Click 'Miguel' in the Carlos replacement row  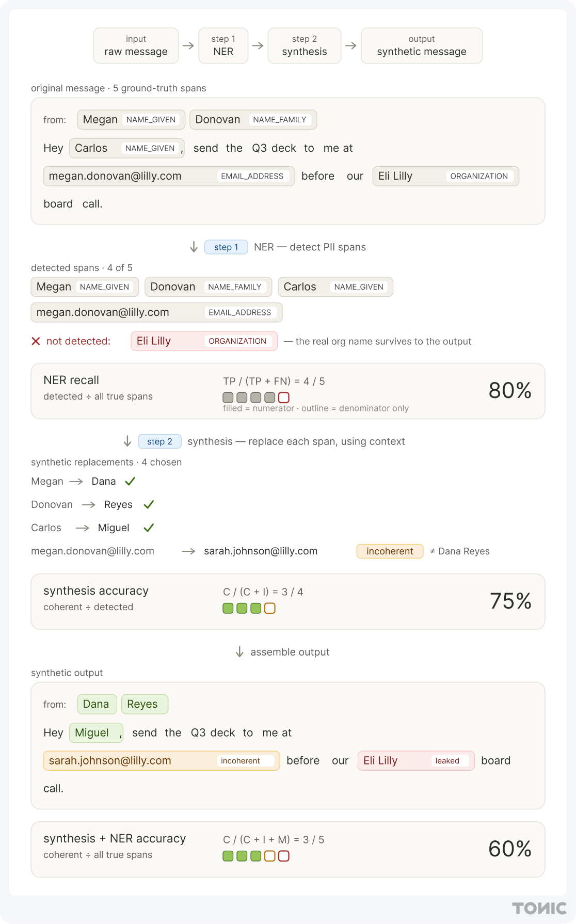(x=114, y=528)
